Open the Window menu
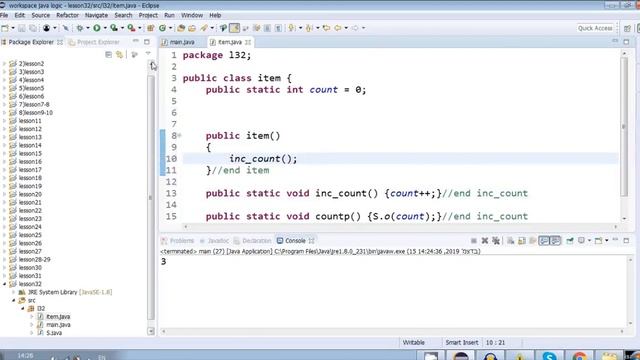 (192, 15)
